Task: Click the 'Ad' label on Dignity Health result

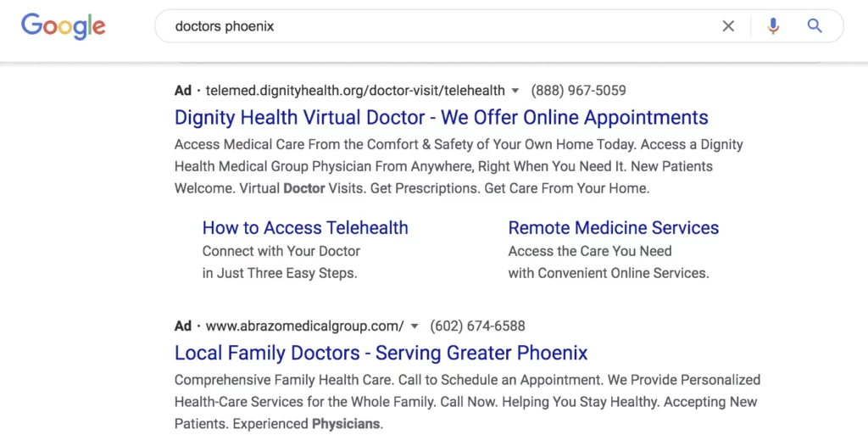Action: [183, 91]
